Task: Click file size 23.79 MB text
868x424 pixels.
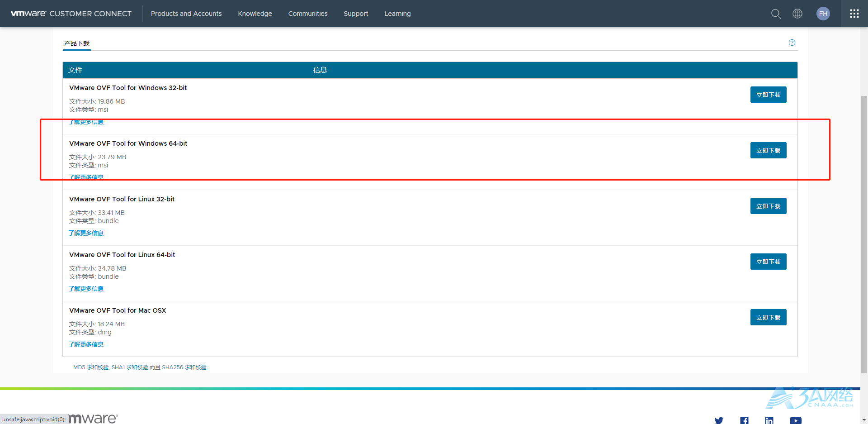Action: click(x=112, y=157)
